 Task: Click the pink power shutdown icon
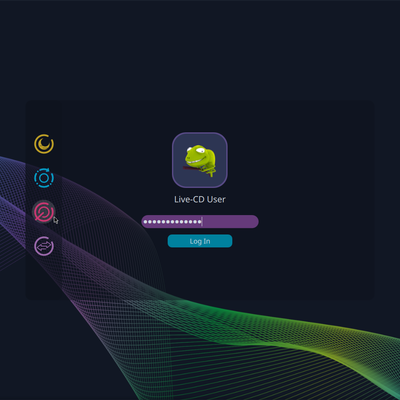(x=44, y=212)
